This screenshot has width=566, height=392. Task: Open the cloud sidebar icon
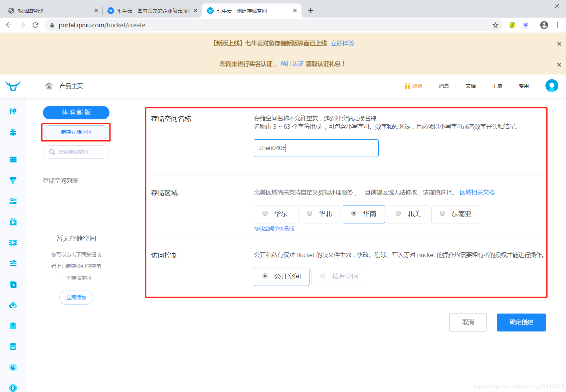pos(13,305)
